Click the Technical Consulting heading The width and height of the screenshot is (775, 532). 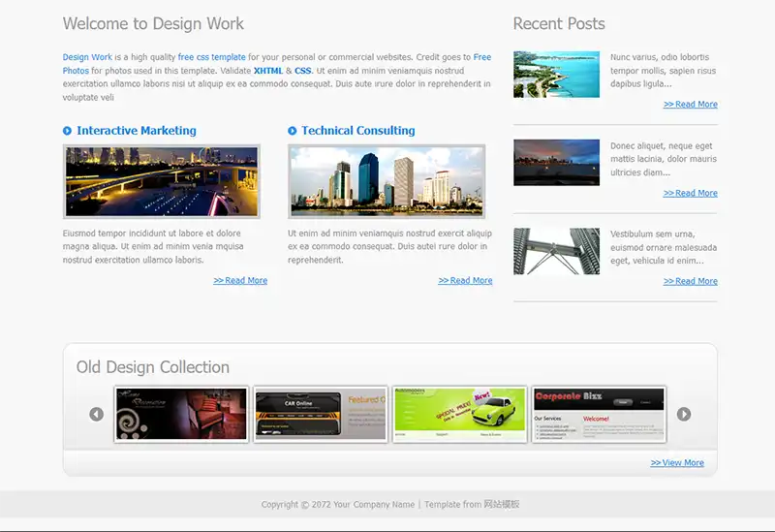[x=358, y=131]
